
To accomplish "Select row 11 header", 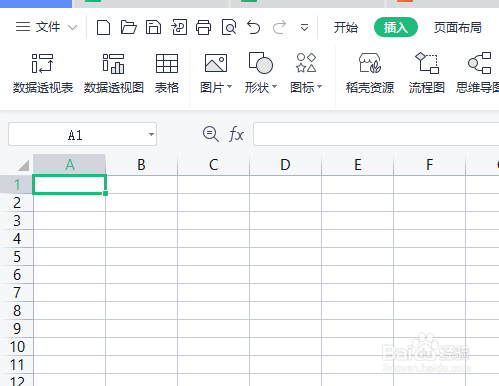I will 17,364.
